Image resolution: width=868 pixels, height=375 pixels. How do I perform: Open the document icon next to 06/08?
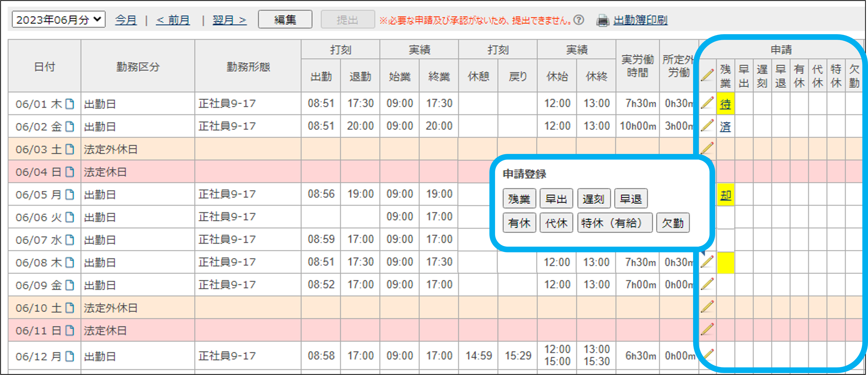click(x=70, y=262)
